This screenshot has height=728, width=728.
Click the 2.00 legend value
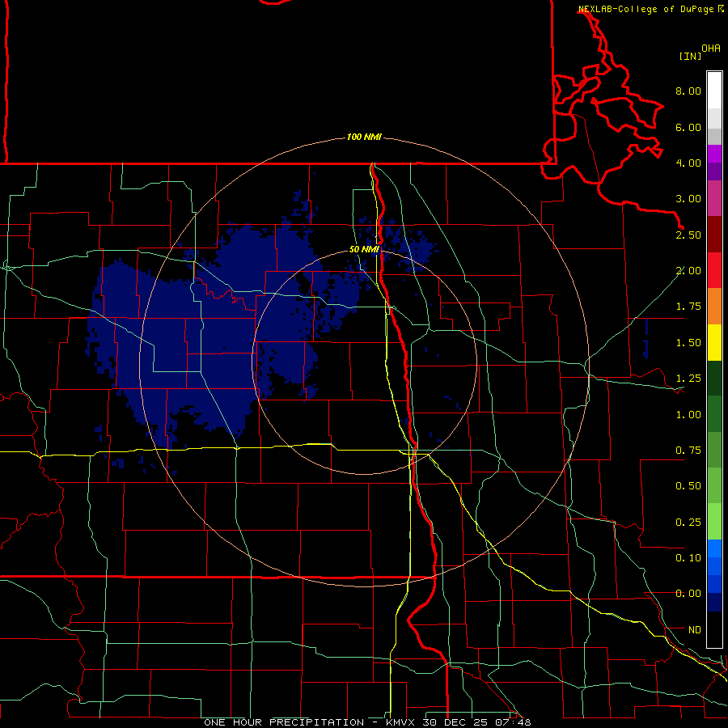pyautogui.click(x=688, y=271)
